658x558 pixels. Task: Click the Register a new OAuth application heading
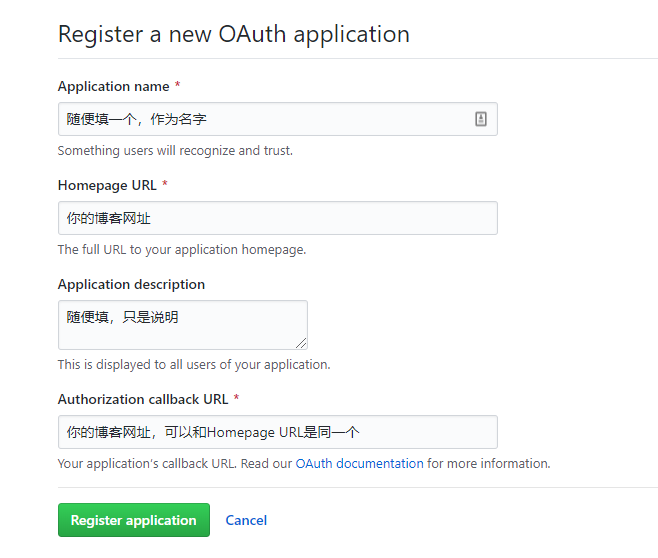(x=234, y=34)
